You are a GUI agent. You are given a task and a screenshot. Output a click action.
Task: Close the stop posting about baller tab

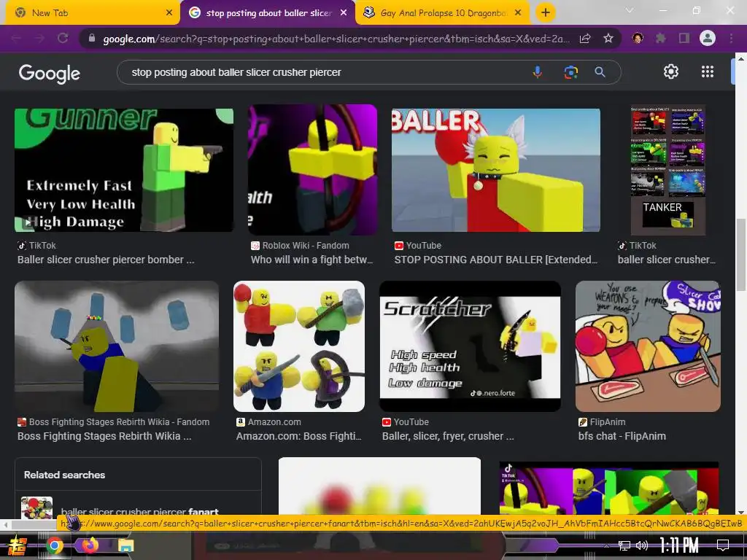tap(344, 13)
